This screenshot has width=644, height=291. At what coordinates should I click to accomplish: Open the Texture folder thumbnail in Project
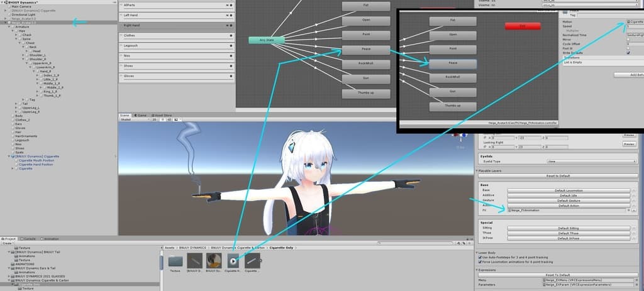click(175, 261)
